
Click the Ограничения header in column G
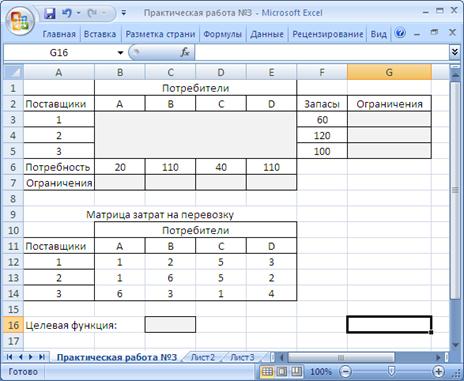coord(389,104)
